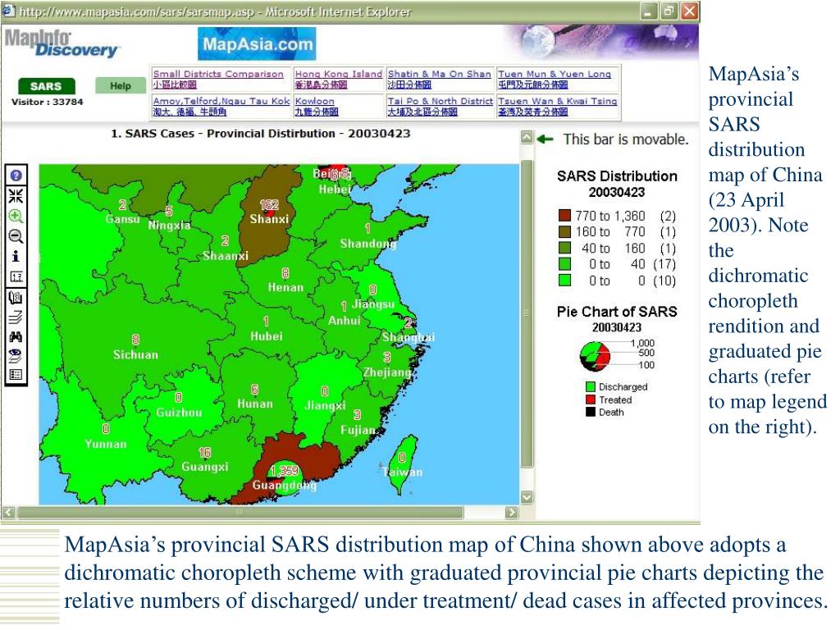Click the horizontal scrollbar left arrow
The width and height of the screenshot is (840, 630).
click(x=8, y=512)
